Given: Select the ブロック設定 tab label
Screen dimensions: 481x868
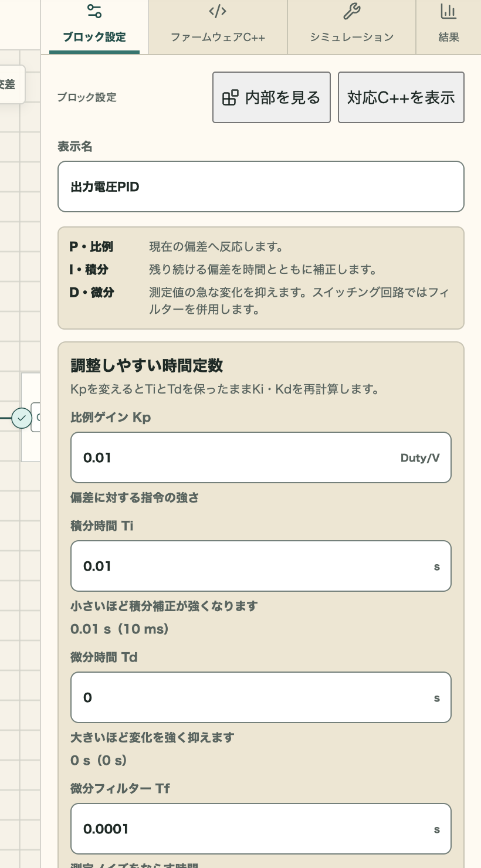Looking at the screenshot, I should click(x=94, y=37).
